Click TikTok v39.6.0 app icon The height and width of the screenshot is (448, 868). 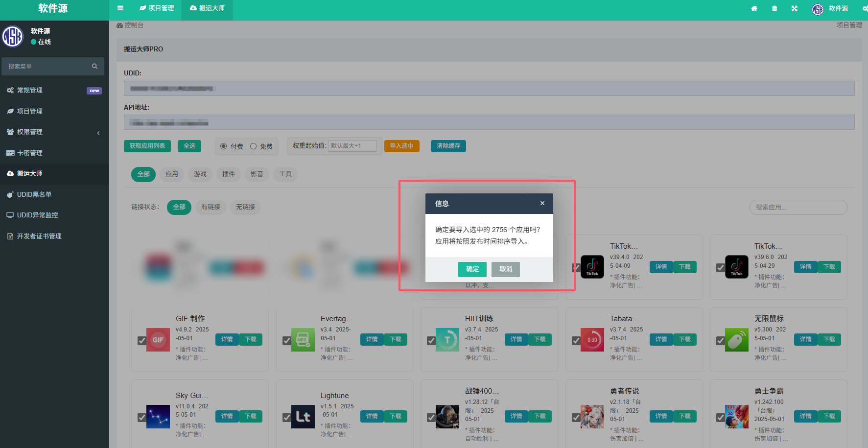pos(737,267)
